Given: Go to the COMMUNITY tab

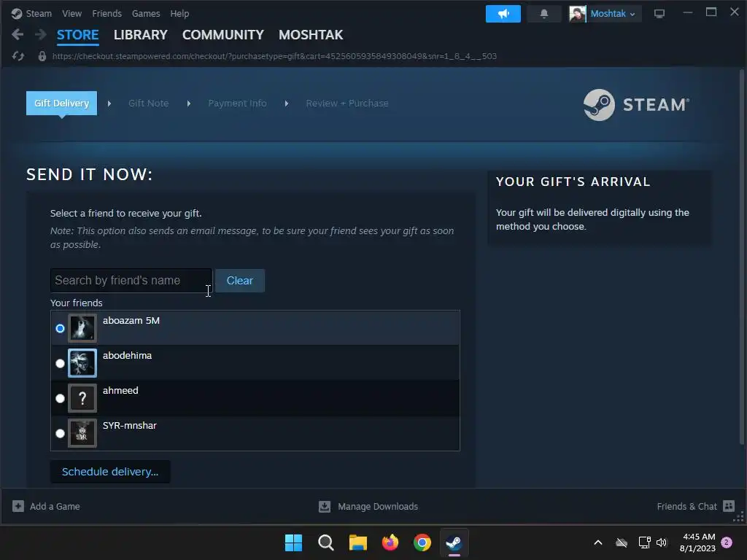Looking at the screenshot, I should [x=223, y=35].
